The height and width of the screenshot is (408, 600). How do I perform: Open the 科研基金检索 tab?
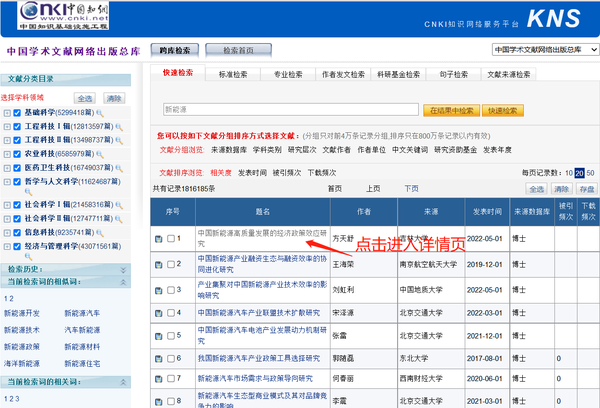pyautogui.click(x=398, y=75)
